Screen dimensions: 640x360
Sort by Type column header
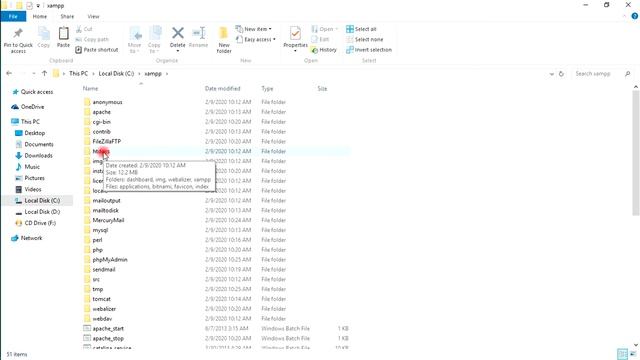coord(267,88)
